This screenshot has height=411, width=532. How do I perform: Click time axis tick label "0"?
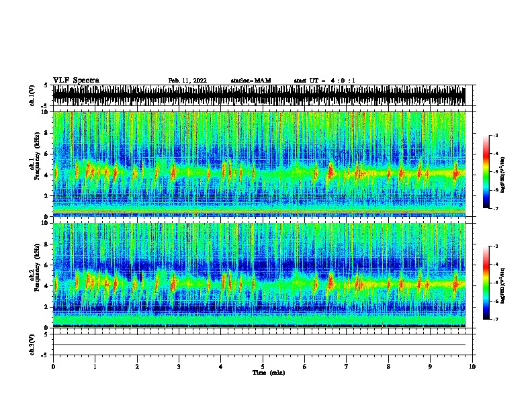[53, 367]
